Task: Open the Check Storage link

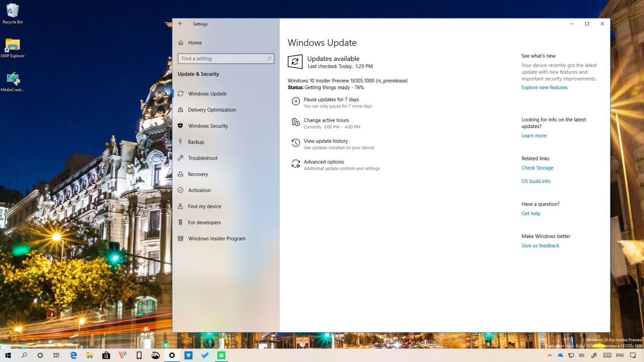Action: [537, 168]
